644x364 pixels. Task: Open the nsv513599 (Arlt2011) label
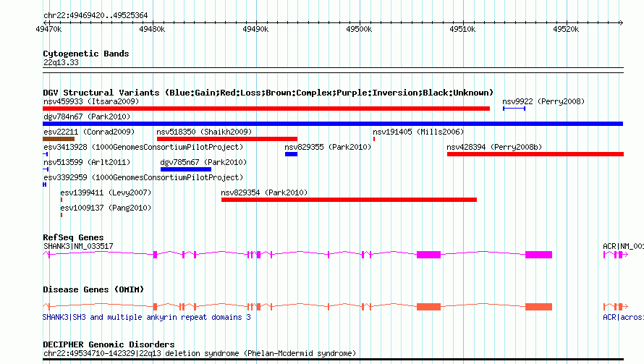tap(87, 162)
